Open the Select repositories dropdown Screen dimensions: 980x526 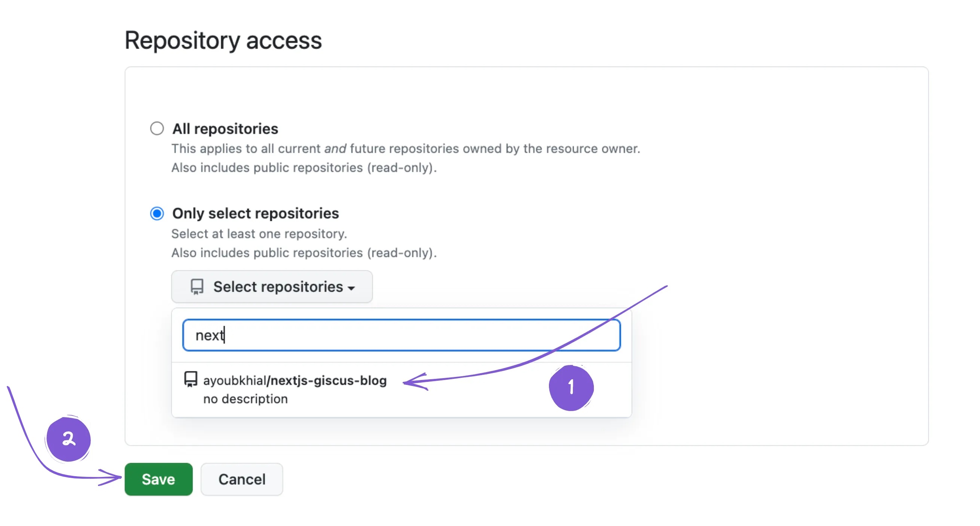tap(272, 287)
